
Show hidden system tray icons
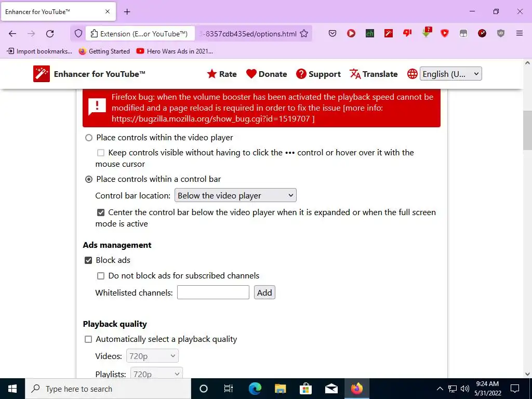coord(440,389)
